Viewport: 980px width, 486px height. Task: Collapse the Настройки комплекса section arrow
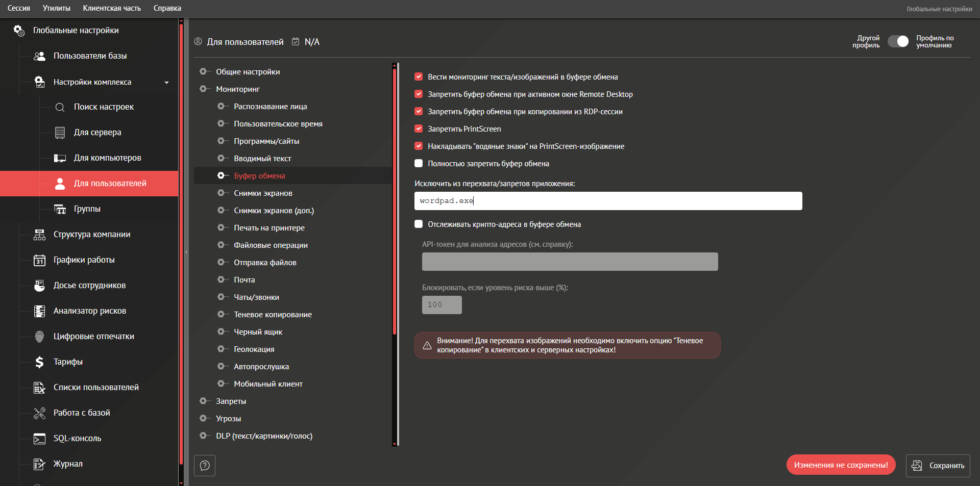tap(166, 82)
